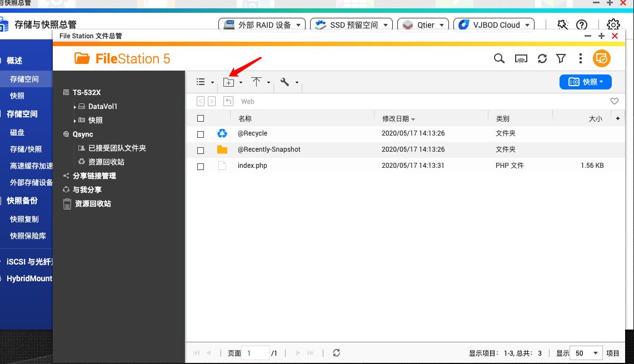Open the Search icon in File Station
Screen dimensions: 634x364
(499, 58)
